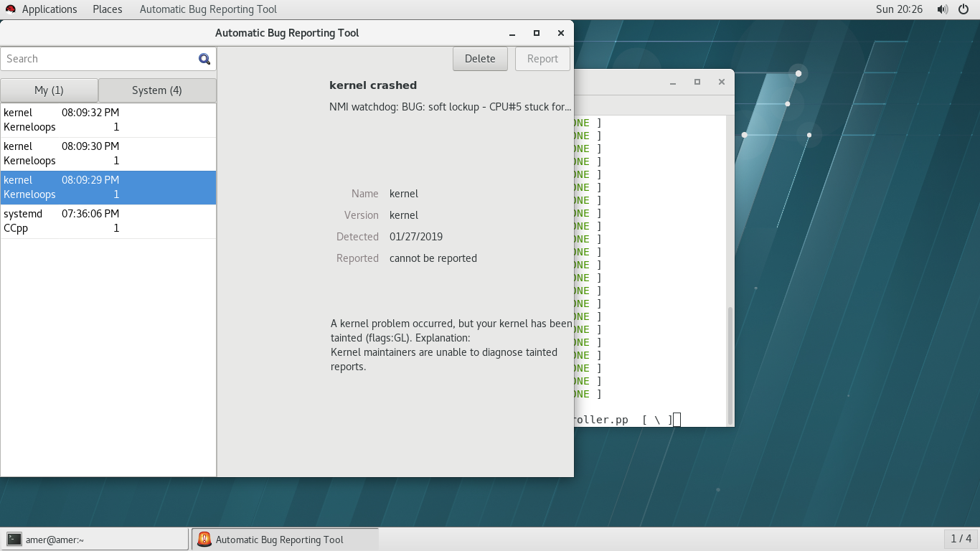Click the ABRT taskbar alarm icon
Image resolution: width=980 pixels, height=551 pixels.
point(204,540)
